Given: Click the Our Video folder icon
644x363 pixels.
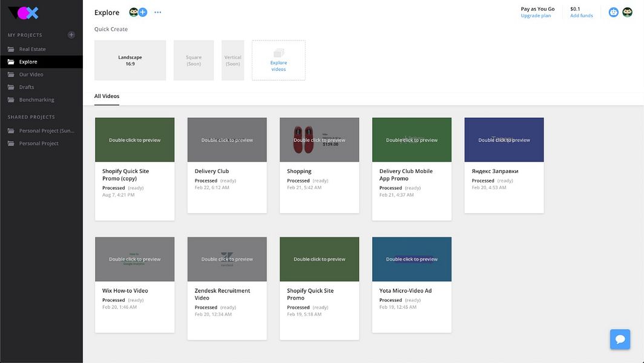Looking at the screenshot, I should (x=11, y=75).
